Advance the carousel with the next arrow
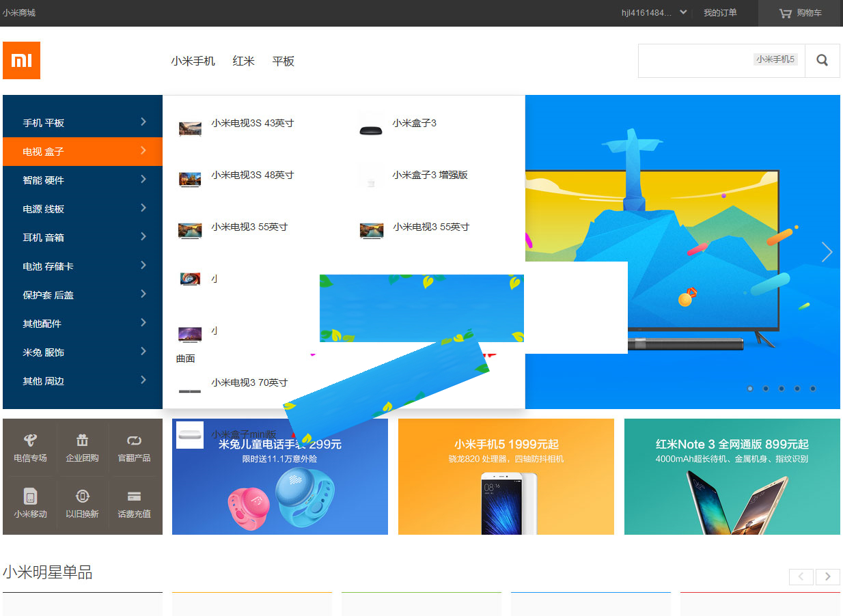This screenshot has width=843, height=616. click(x=827, y=252)
